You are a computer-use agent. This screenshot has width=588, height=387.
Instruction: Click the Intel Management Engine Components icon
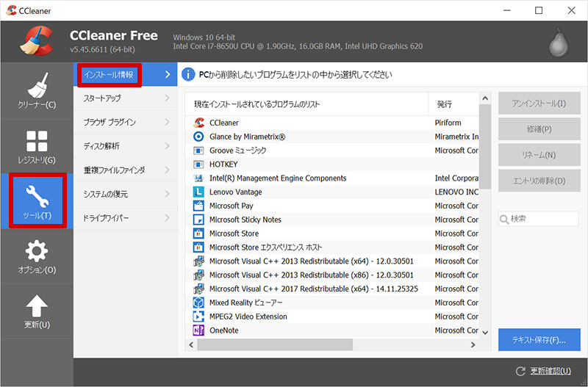[x=198, y=178]
